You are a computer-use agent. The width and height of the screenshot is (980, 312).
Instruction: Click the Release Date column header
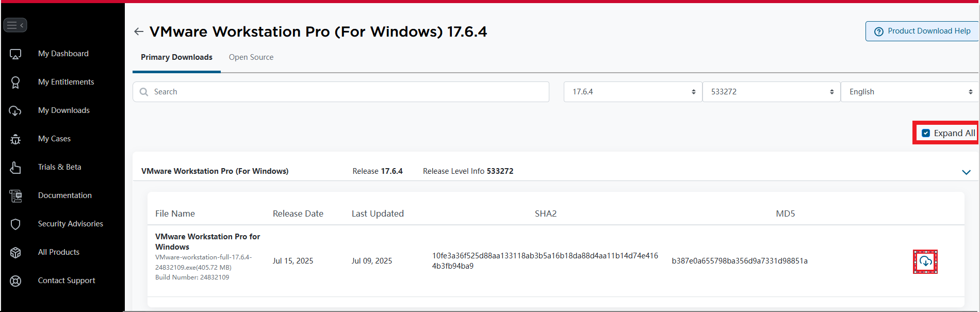click(x=298, y=214)
